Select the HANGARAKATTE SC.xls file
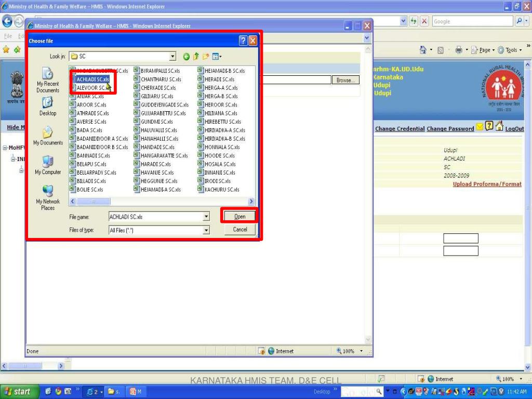 161,156
